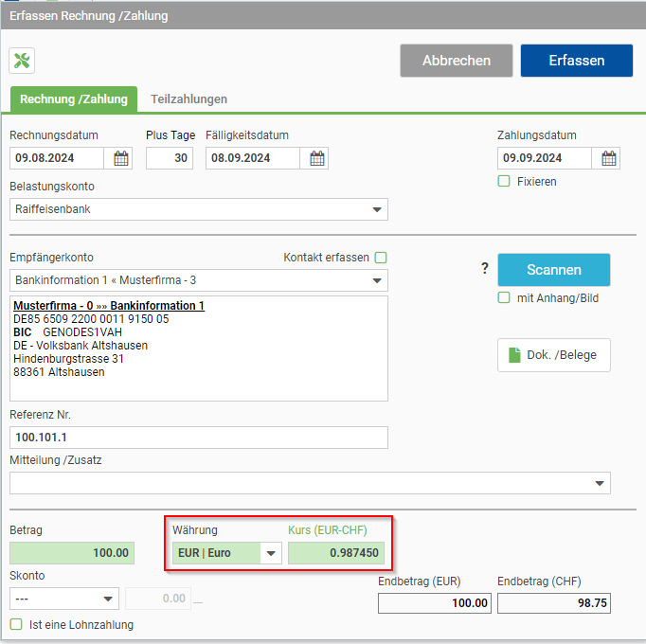Open the tools/settings wrench icon

[x=22, y=61]
